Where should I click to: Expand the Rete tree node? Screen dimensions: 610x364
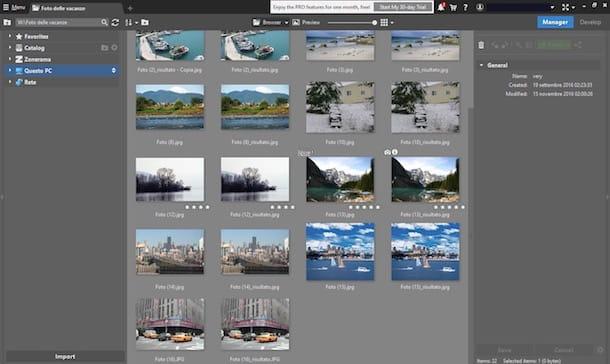tap(10, 82)
